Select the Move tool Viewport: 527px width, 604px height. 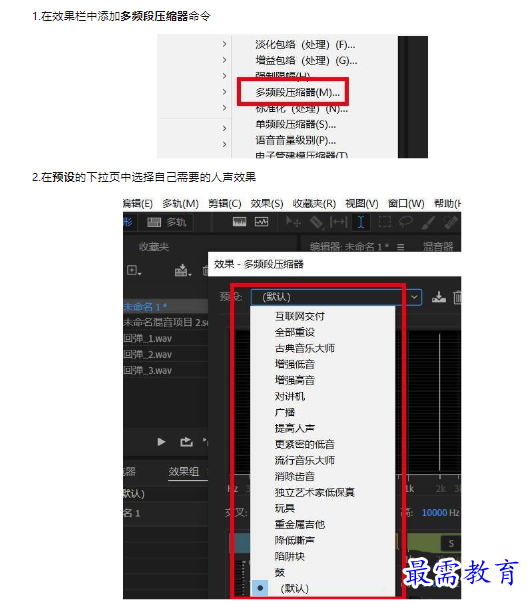pos(293,222)
